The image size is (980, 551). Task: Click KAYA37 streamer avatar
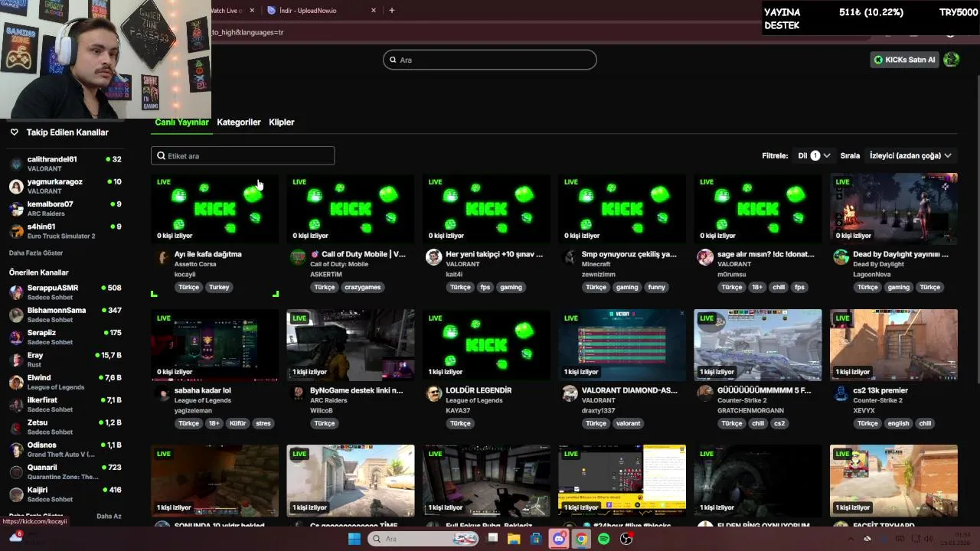434,394
